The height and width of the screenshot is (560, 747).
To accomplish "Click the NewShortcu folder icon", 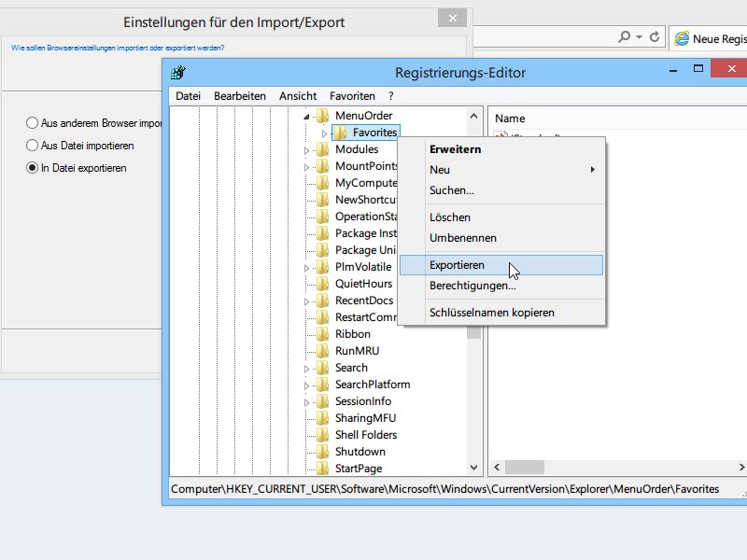I will click(x=323, y=200).
